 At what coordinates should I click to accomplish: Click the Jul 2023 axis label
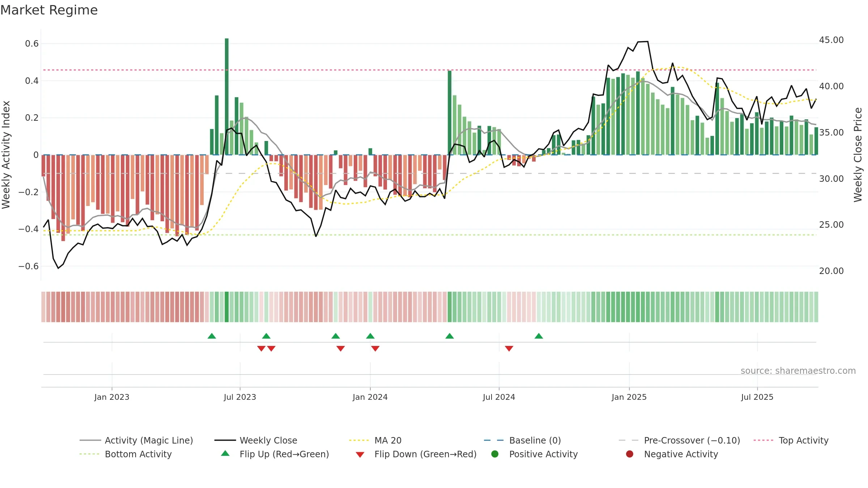(240, 397)
